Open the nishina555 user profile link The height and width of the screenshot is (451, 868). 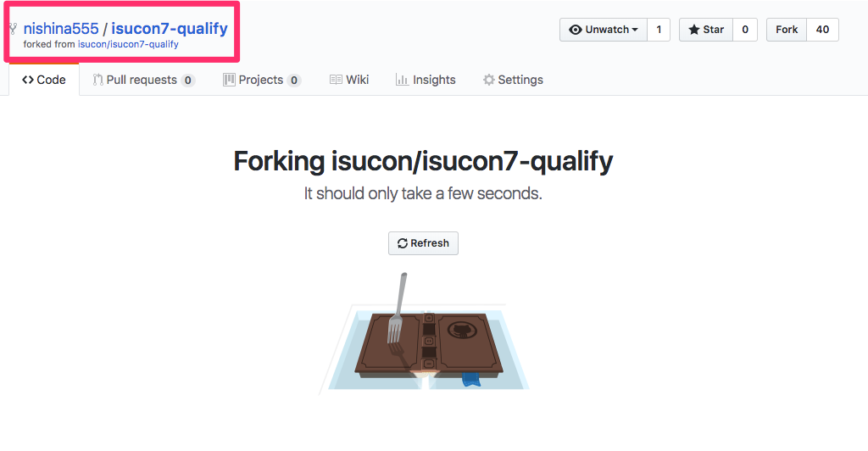(61, 29)
